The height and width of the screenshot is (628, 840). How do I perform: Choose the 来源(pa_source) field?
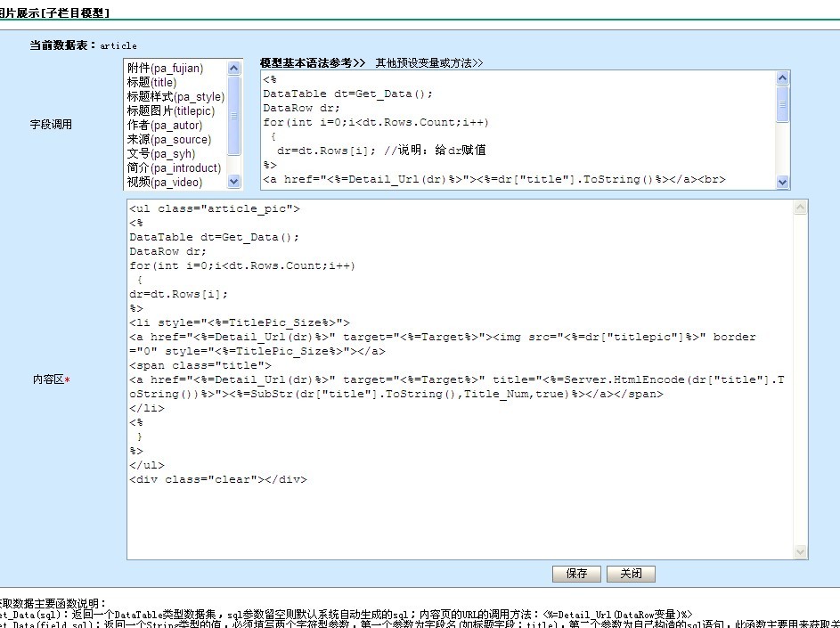coord(168,140)
